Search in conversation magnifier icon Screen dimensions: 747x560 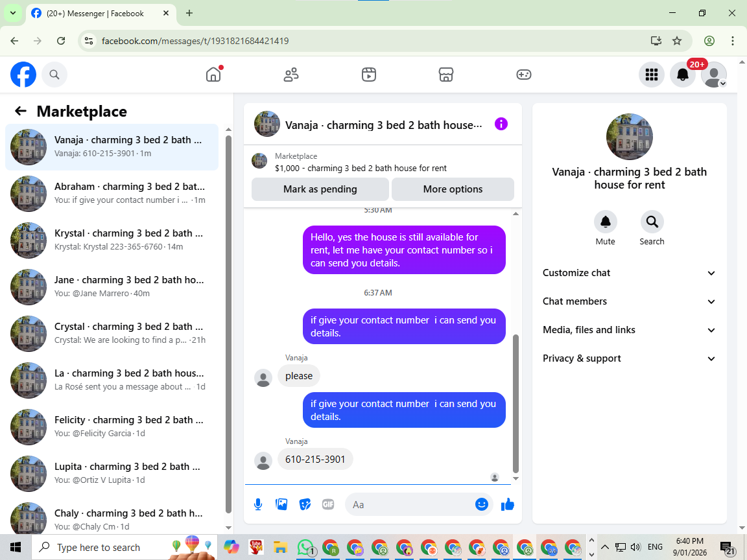coord(652,222)
